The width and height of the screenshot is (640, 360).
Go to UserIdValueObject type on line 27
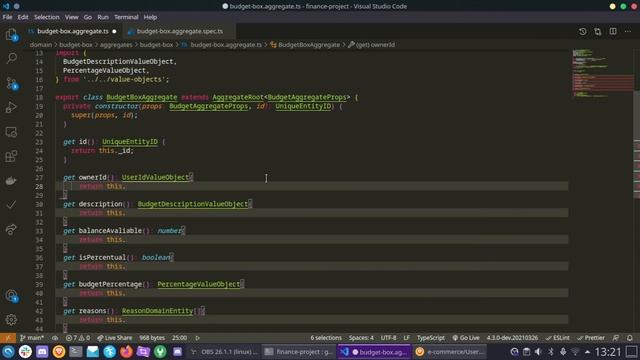point(155,178)
